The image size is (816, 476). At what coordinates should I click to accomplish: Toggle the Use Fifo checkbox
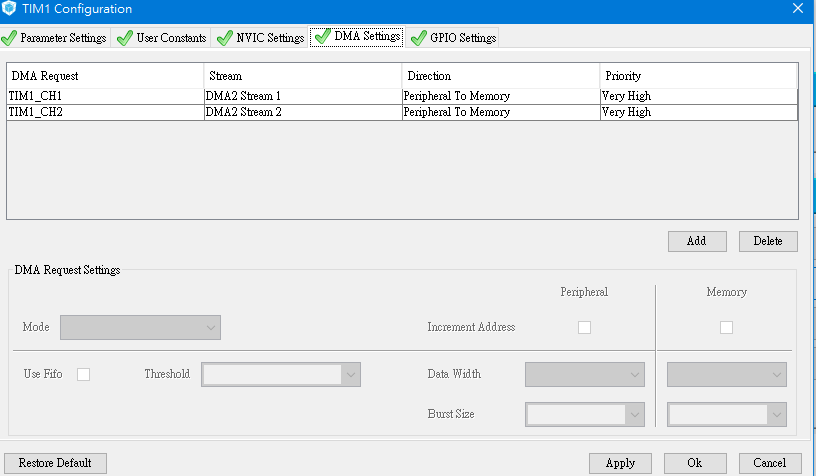pos(83,375)
